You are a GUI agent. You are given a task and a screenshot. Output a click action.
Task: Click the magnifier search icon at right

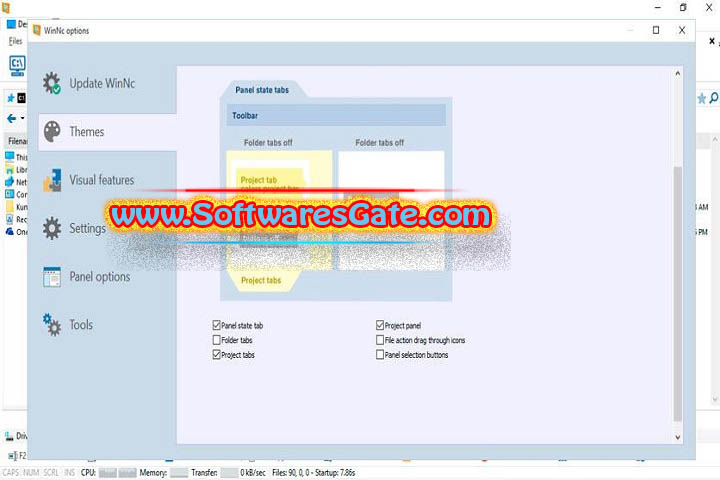pyautogui.click(x=714, y=98)
